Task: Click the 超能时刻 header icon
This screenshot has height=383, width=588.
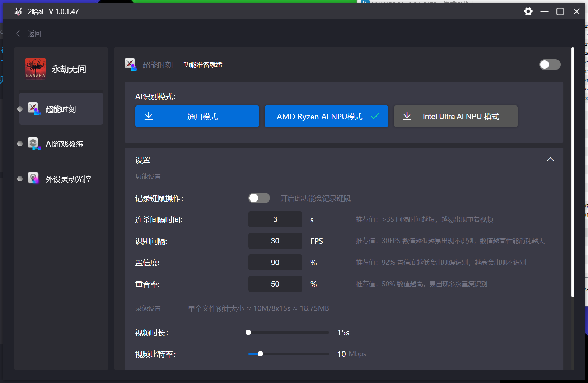Action: click(131, 65)
